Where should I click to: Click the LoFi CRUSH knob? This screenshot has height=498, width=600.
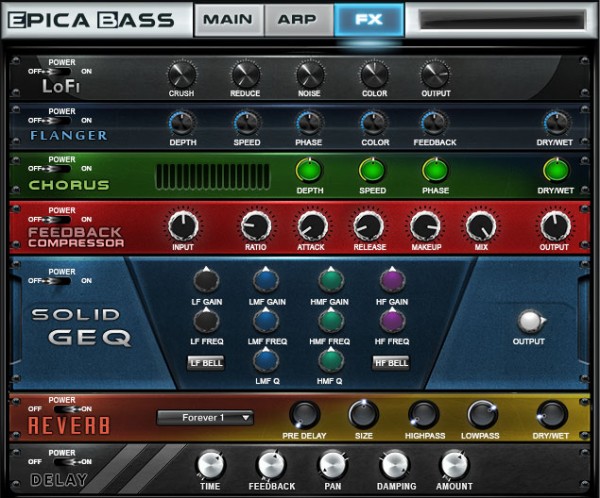[x=182, y=75]
